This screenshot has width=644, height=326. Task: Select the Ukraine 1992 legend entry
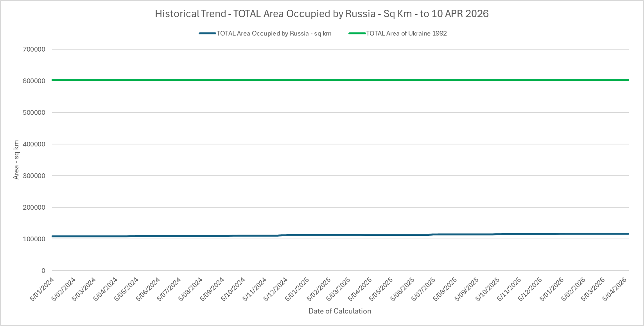point(406,34)
